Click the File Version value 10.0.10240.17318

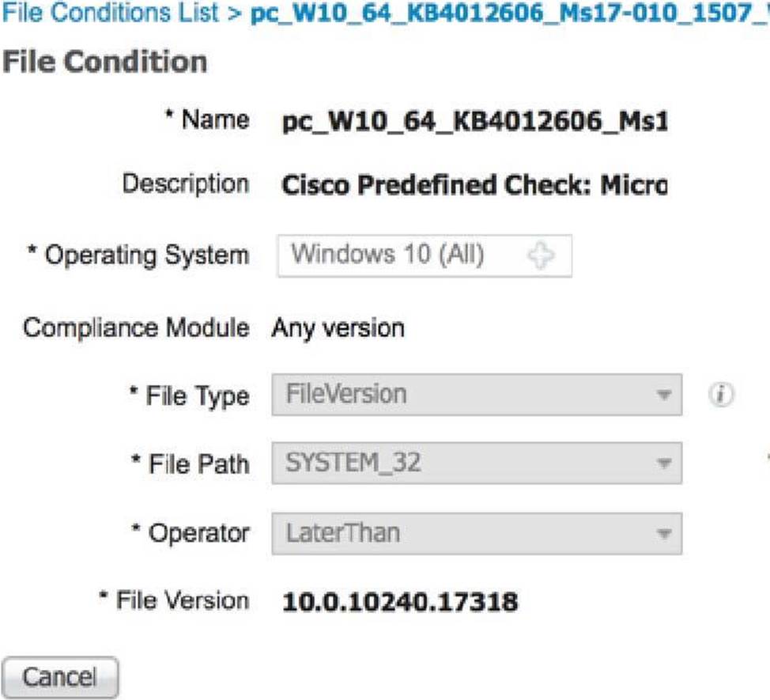tap(400, 603)
